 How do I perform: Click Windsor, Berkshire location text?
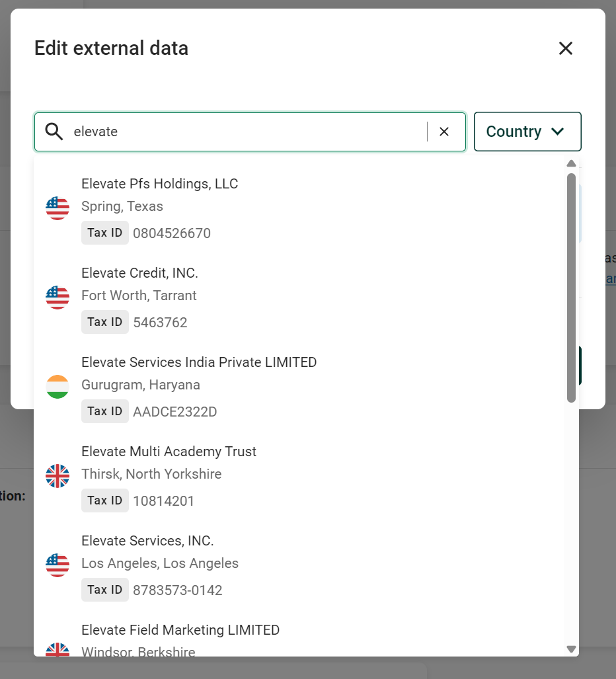(138, 651)
